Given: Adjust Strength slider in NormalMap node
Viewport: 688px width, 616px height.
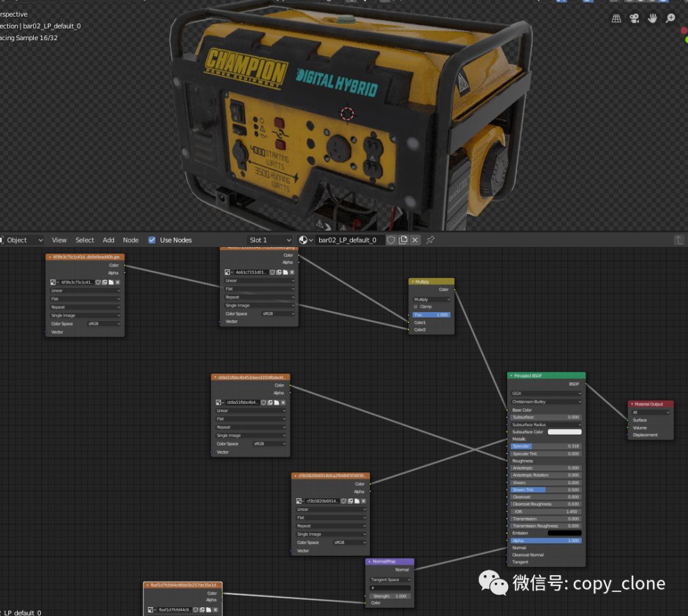Looking at the screenshot, I should 391,596.
